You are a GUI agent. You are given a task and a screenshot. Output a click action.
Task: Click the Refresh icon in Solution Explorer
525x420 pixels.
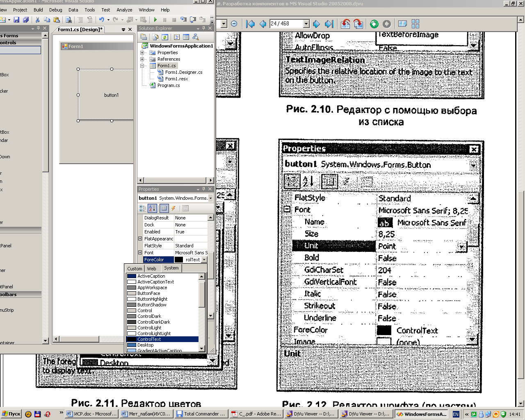pos(165,37)
